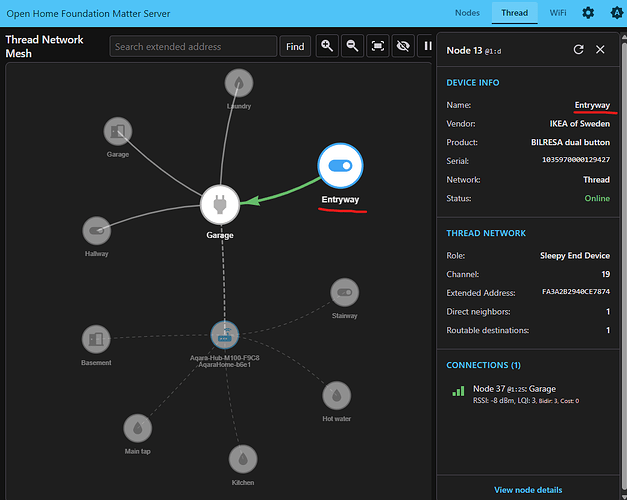Click the Node 13 panel heading
The width and height of the screenshot is (627, 500).
[474, 50]
